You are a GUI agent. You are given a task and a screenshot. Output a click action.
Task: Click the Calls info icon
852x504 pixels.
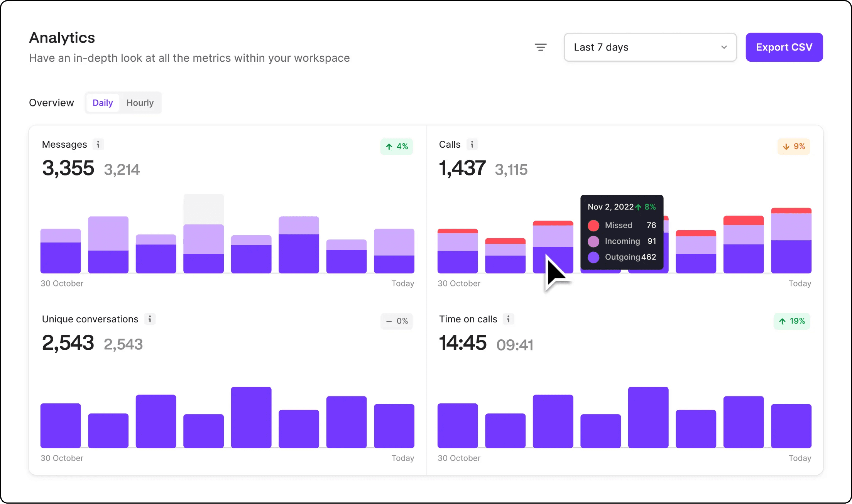(472, 144)
